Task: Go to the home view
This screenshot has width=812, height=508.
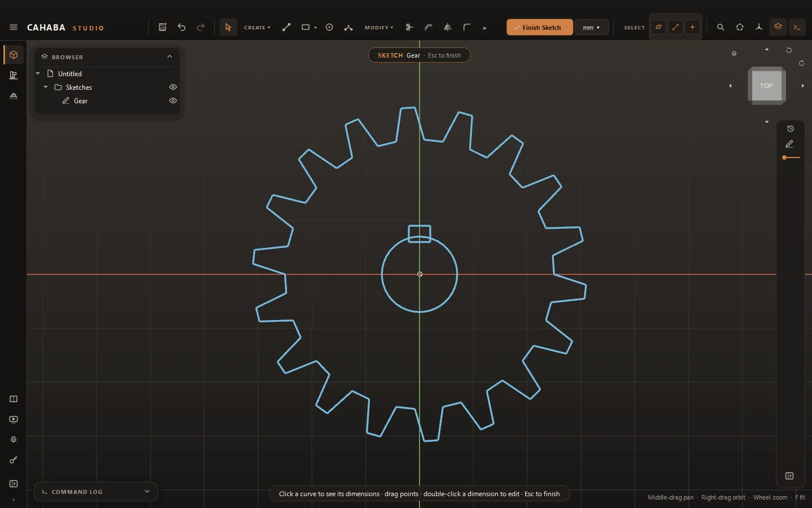Action: point(734,53)
